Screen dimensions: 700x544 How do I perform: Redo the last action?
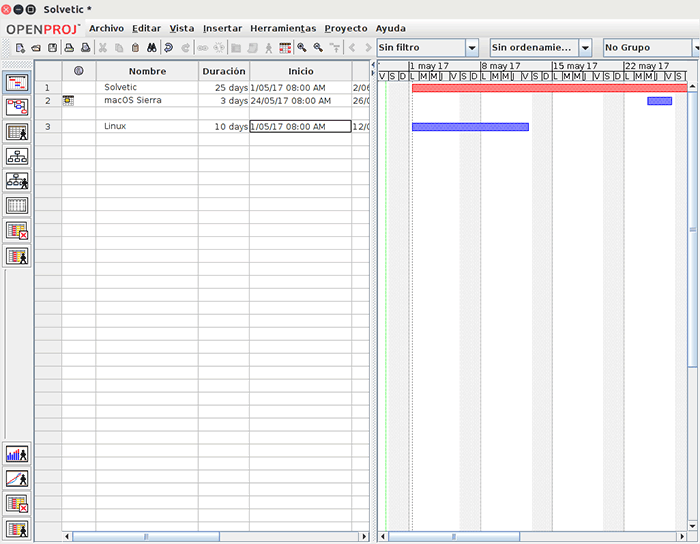click(185, 47)
